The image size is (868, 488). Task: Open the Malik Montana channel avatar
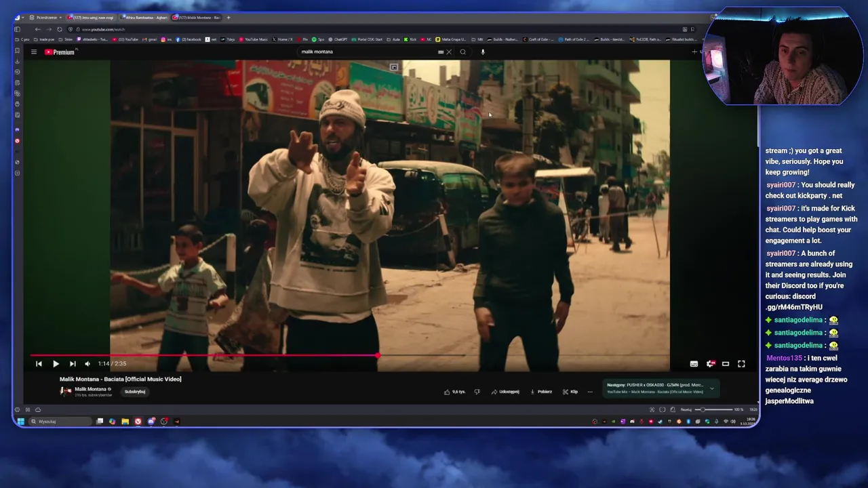(66, 391)
